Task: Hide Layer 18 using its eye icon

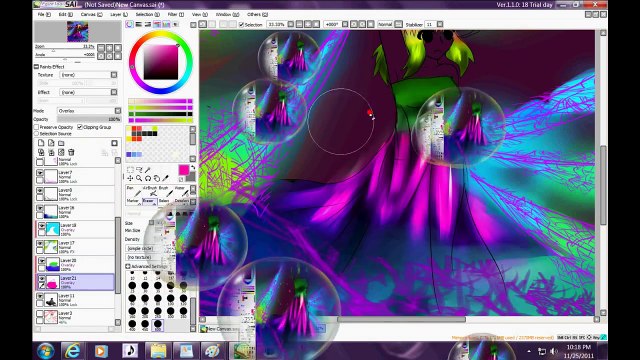Action: click(x=42, y=225)
